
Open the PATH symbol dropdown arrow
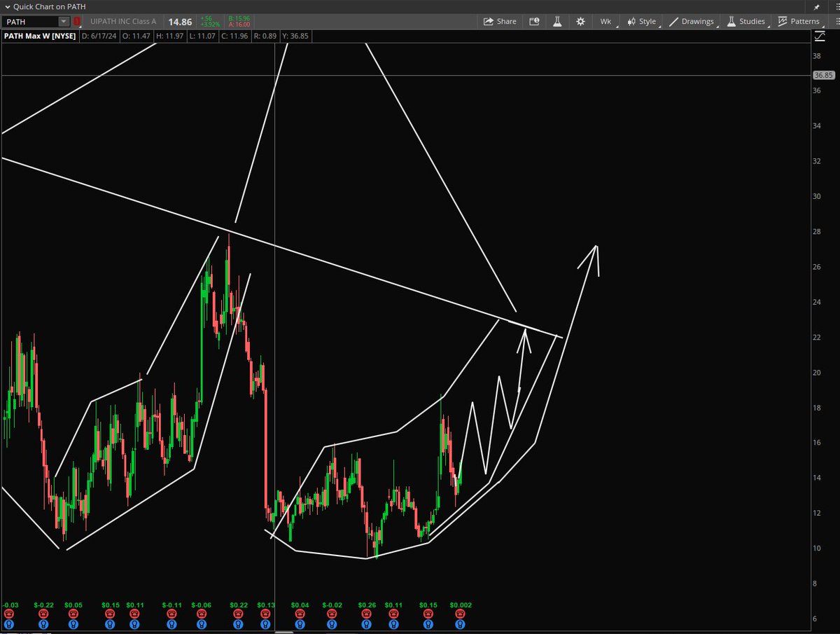(64, 21)
